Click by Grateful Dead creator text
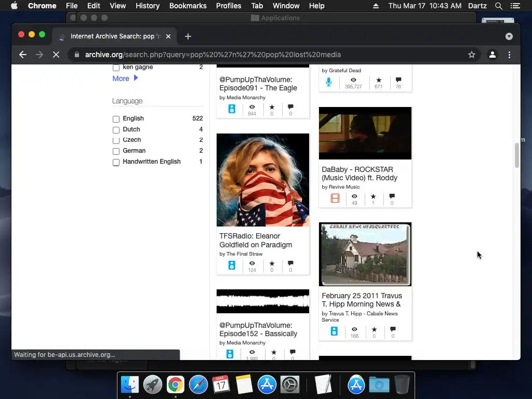Screen dimensions: 532x399 coord(341,71)
